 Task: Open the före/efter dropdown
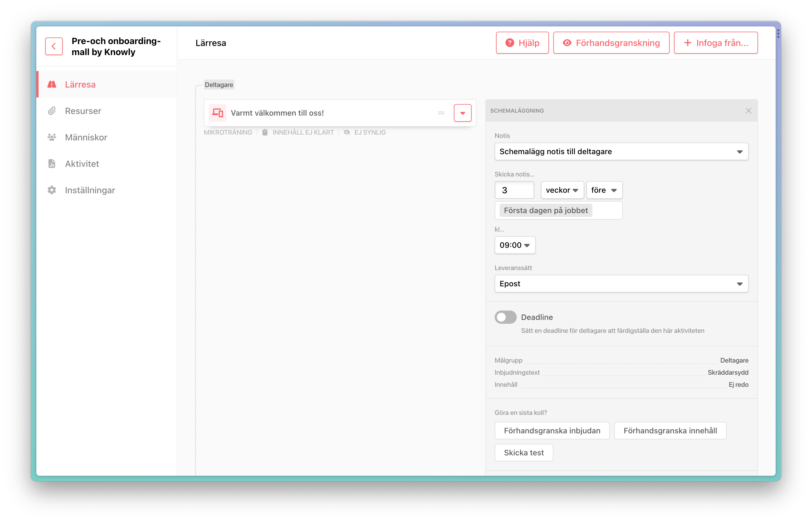click(x=604, y=190)
